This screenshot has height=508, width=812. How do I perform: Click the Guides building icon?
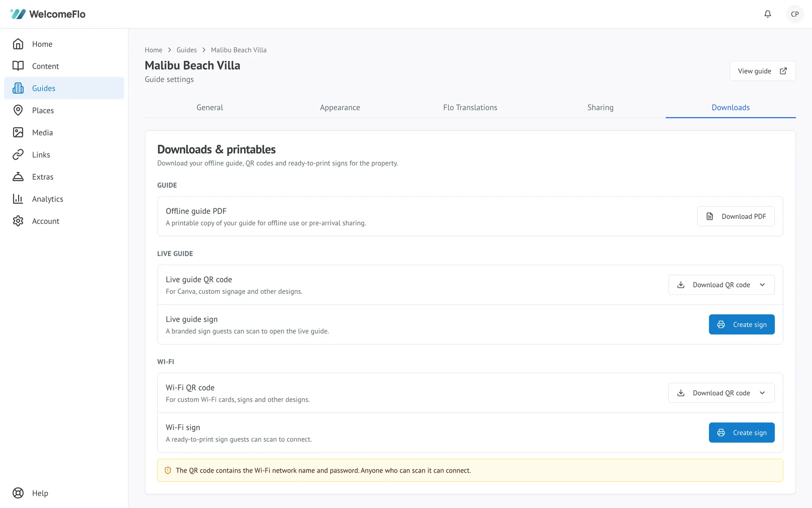pos(18,88)
